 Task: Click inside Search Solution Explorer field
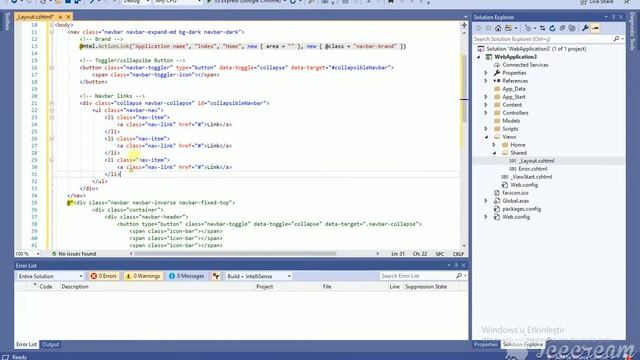click(543, 39)
